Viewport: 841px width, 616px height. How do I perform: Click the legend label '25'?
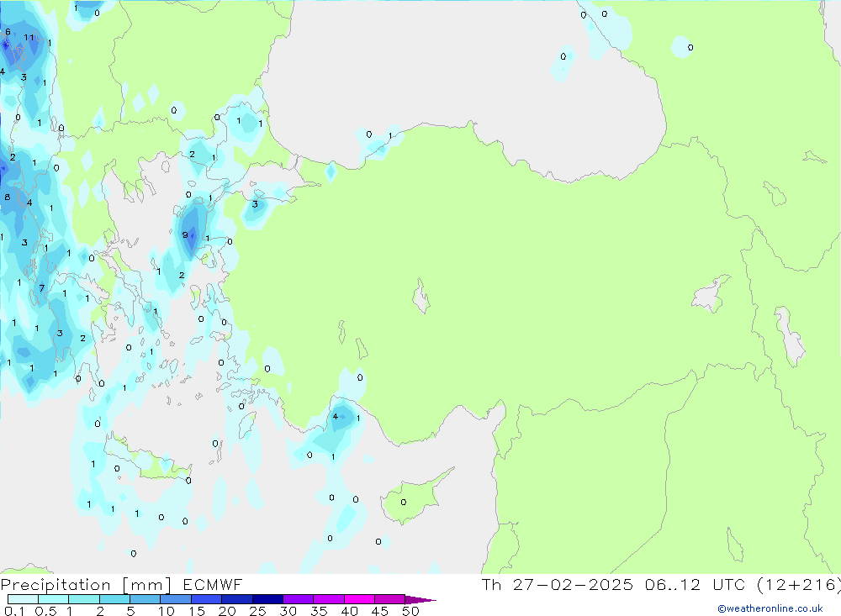pos(258,611)
